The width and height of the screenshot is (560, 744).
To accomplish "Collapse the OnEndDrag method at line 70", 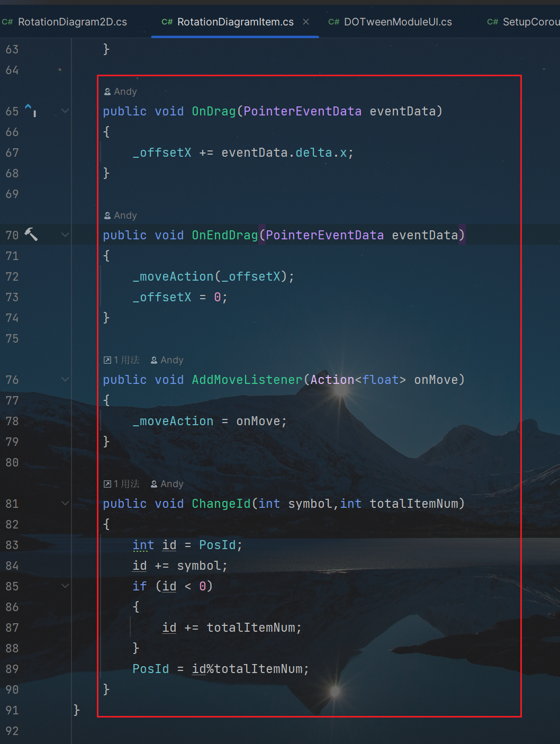I will coord(65,235).
